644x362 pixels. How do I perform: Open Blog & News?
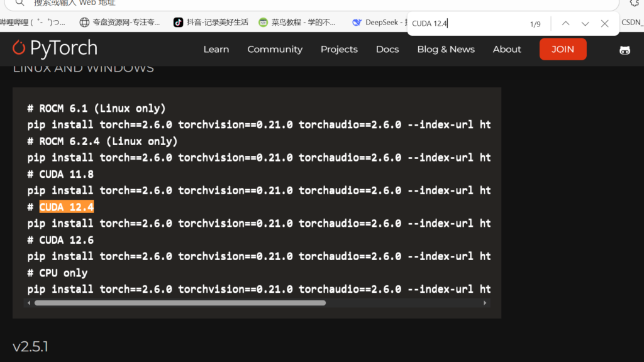[x=446, y=49]
